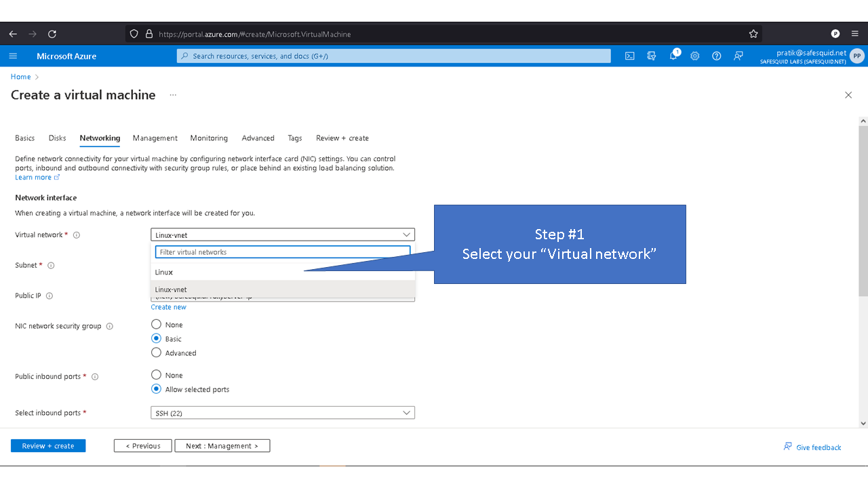Show info for Virtual network field

tap(77, 235)
